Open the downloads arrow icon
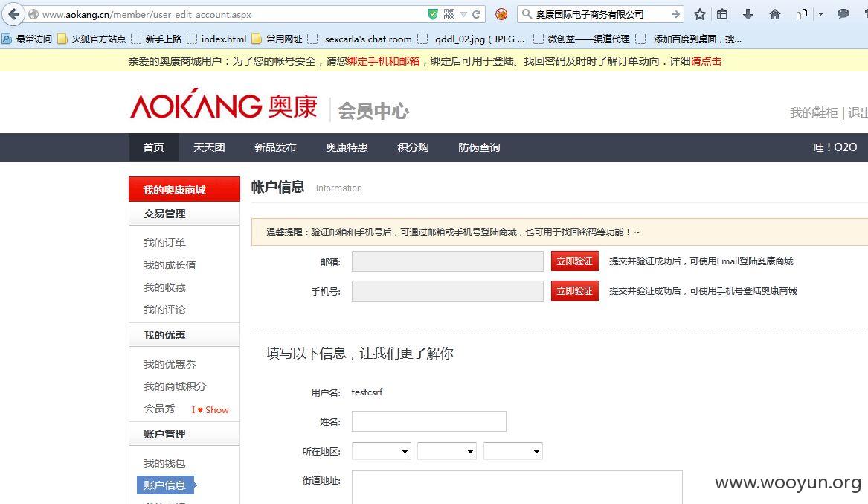Screen dimensions: 868x504 (748, 14)
